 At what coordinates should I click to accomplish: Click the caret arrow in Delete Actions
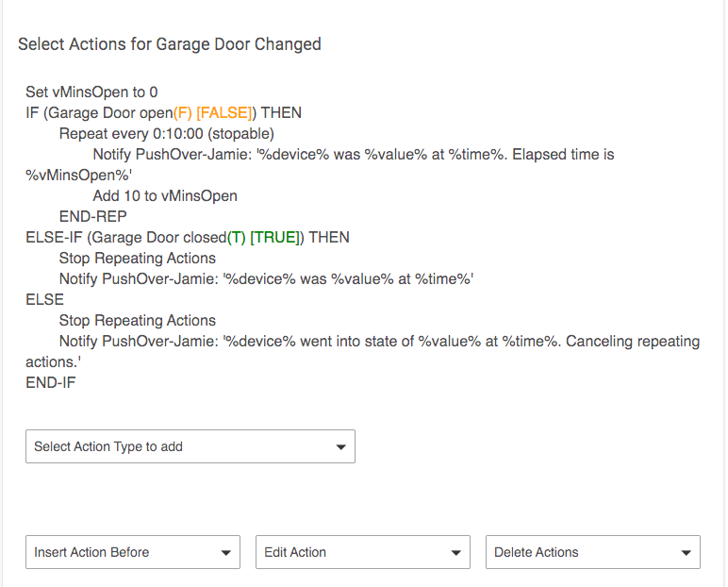pyautogui.click(x=686, y=553)
